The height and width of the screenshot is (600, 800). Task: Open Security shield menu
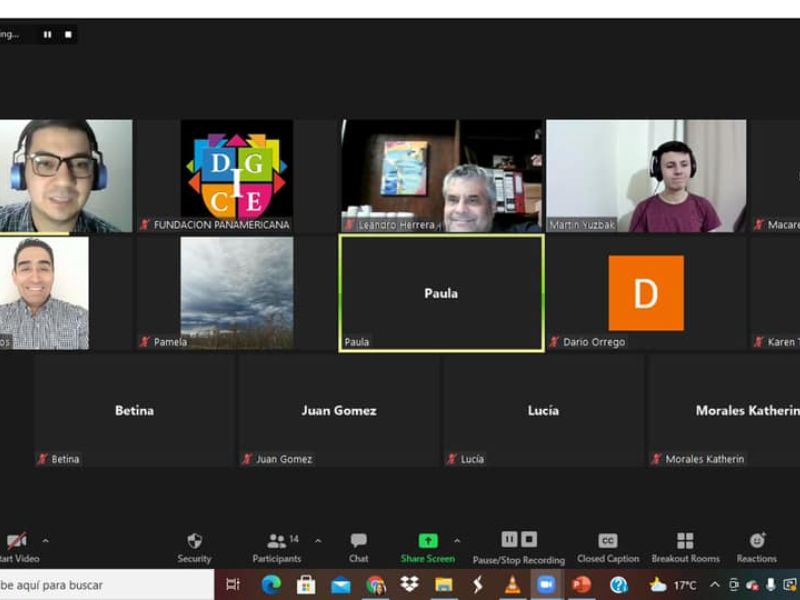194,548
